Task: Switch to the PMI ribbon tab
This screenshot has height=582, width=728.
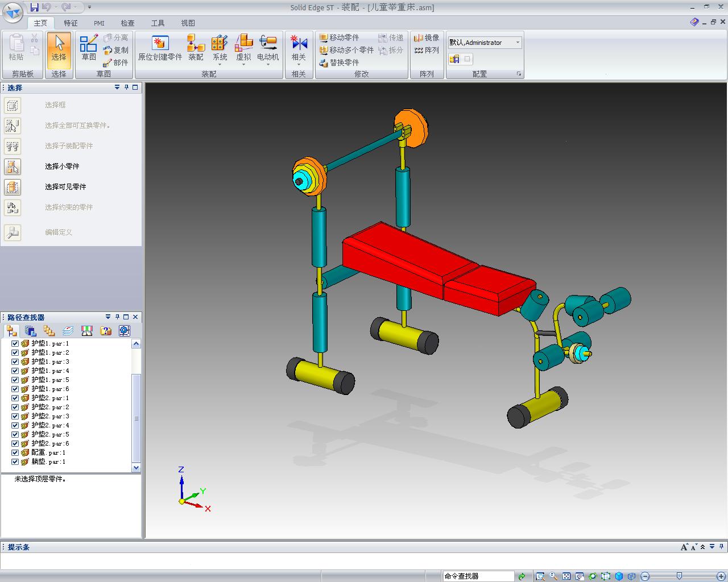Action: coord(99,23)
